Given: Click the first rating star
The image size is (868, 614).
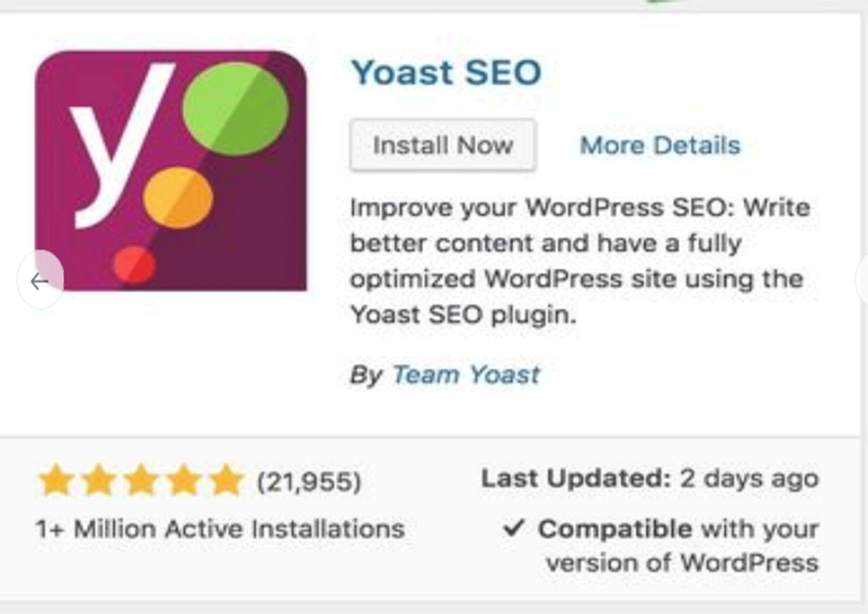Looking at the screenshot, I should 56,479.
